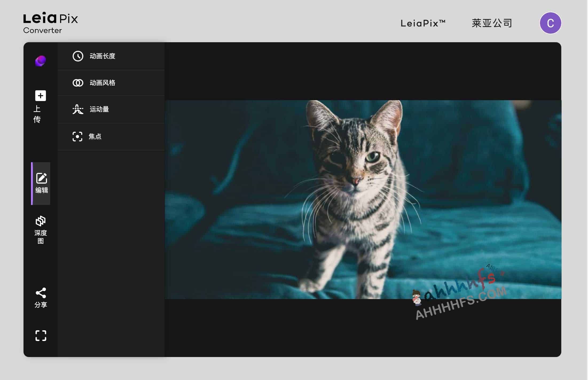Enter fullscreen using corner-brackets icon
Screen dimensions: 588x380
[x=41, y=336]
